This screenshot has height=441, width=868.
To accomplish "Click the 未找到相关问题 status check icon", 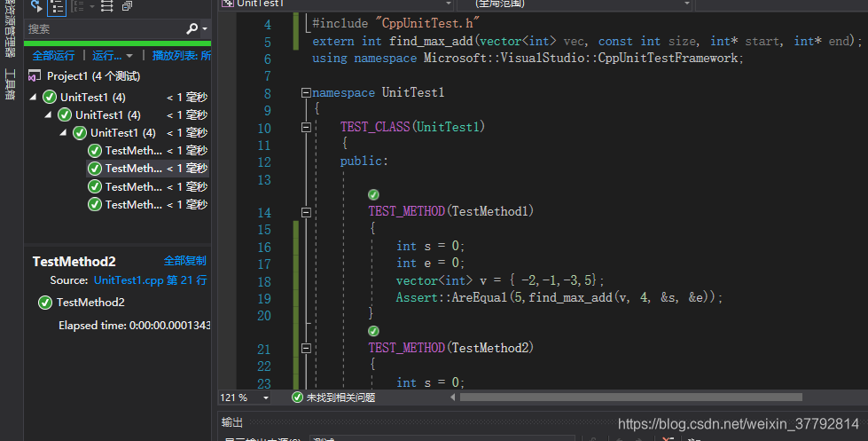I will point(297,398).
